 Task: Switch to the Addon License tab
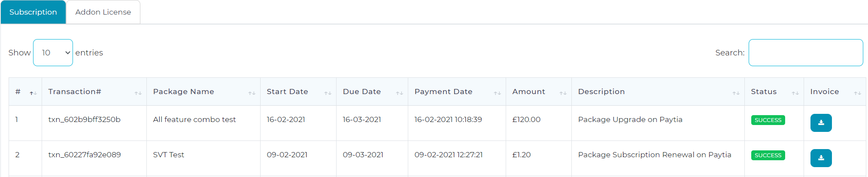(103, 12)
